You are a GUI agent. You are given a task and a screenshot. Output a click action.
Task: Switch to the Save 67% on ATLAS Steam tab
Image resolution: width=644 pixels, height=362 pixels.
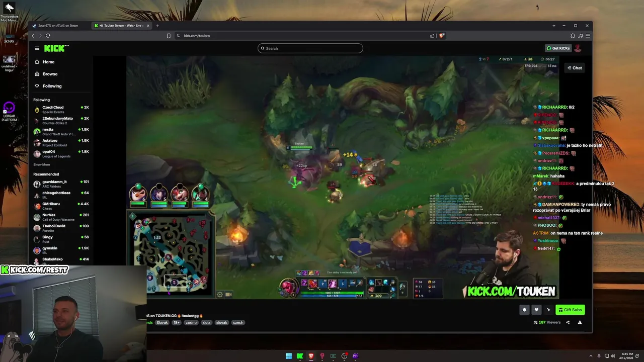click(x=59, y=26)
